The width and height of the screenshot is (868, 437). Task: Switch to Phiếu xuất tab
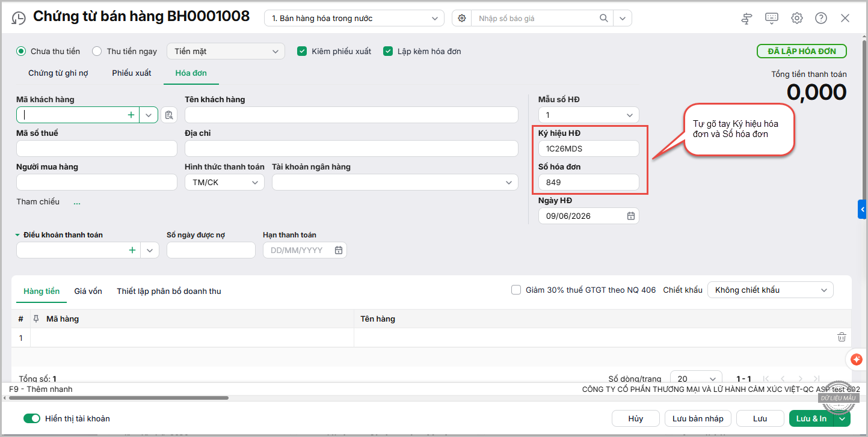pos(132,73)
